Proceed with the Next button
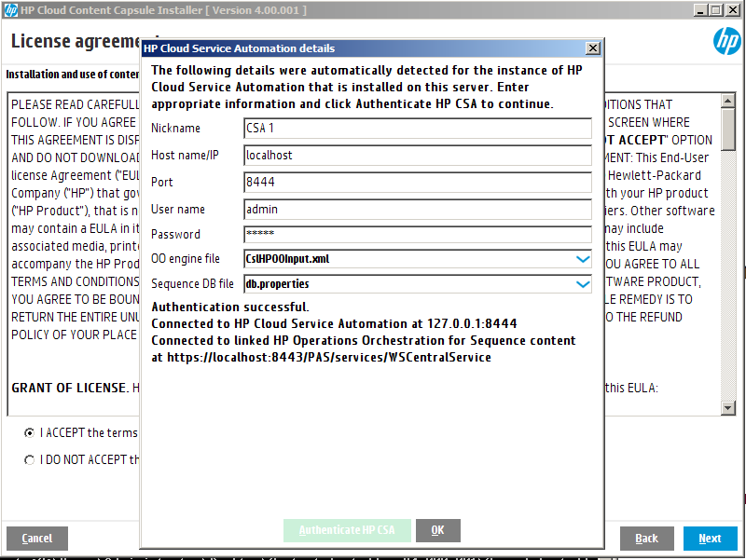This screenshot has width=746, height=560. pos(710,539)
